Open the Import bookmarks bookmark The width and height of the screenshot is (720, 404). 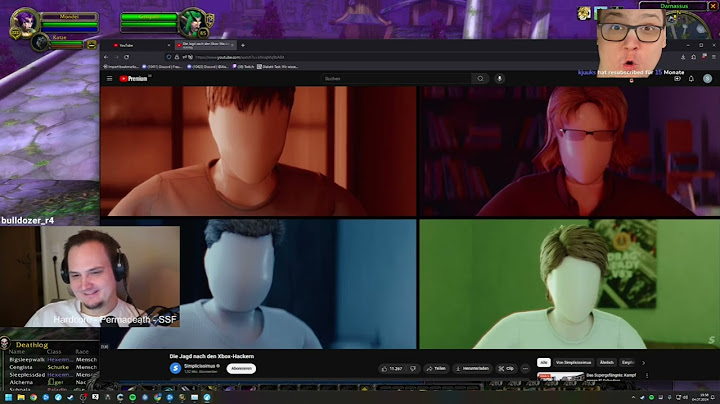[122, 67]
